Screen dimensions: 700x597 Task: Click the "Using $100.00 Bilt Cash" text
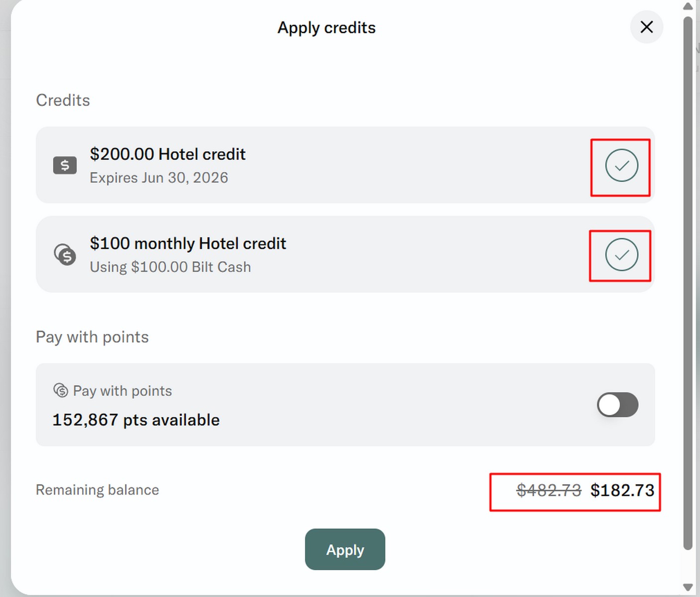(x=170, y=267)
